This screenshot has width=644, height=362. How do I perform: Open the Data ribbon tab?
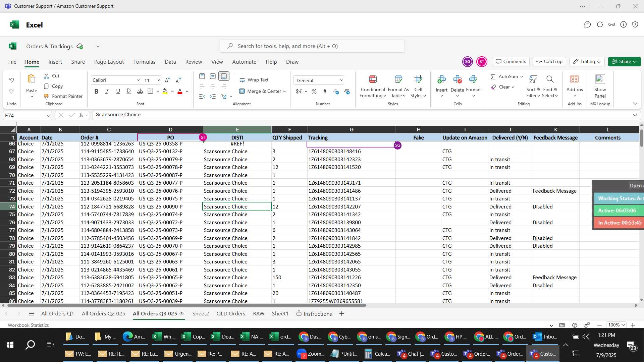170,62
